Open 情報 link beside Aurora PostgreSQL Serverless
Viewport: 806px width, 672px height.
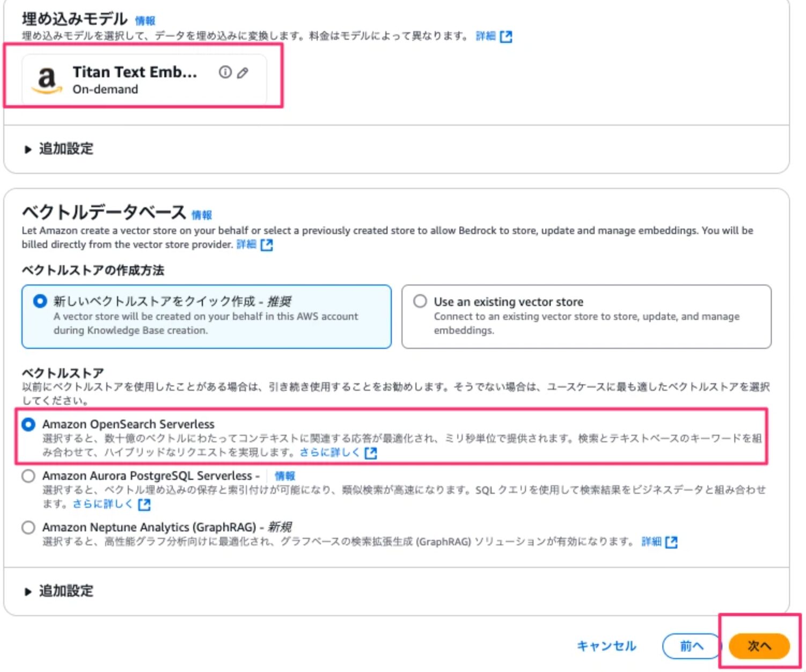click(x=285, y=476)
